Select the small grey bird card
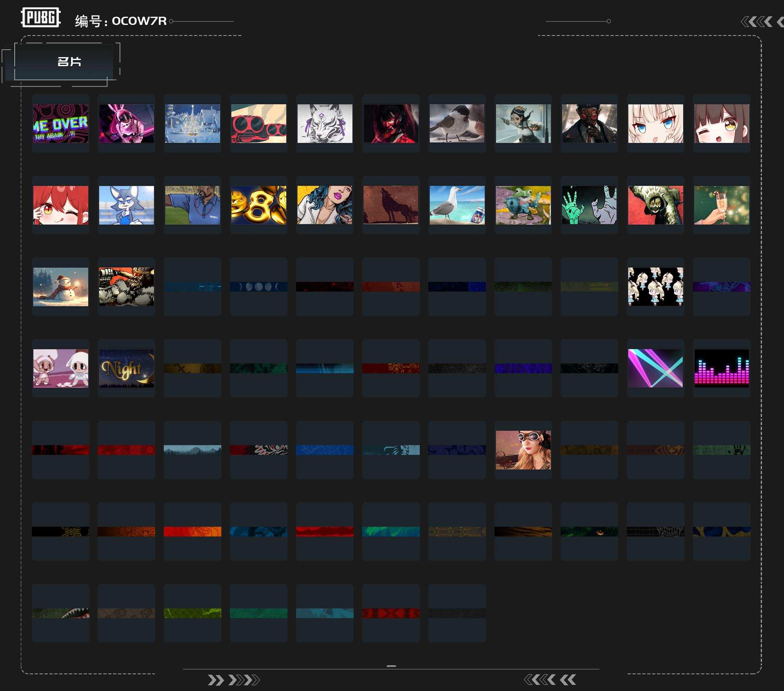The height and width of the screenshot is (691, 784). [457, 123]
